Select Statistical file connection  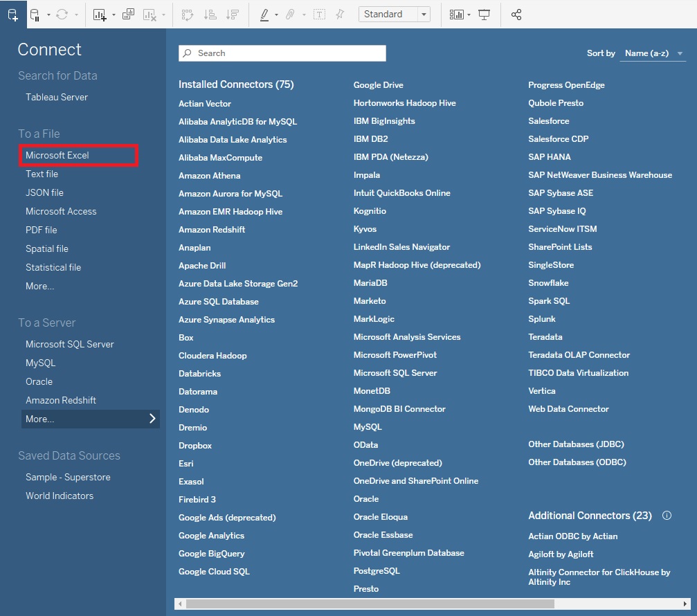point(53,267)
